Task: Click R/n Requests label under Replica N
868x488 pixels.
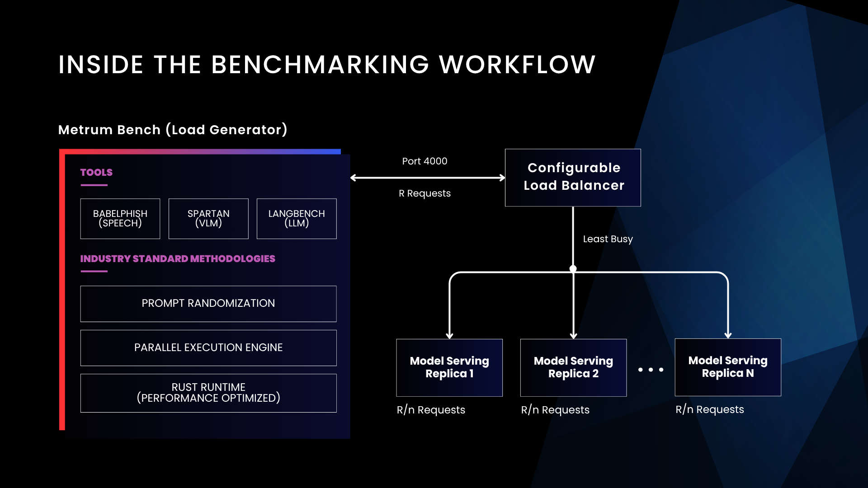Action: tap(709, 409)
